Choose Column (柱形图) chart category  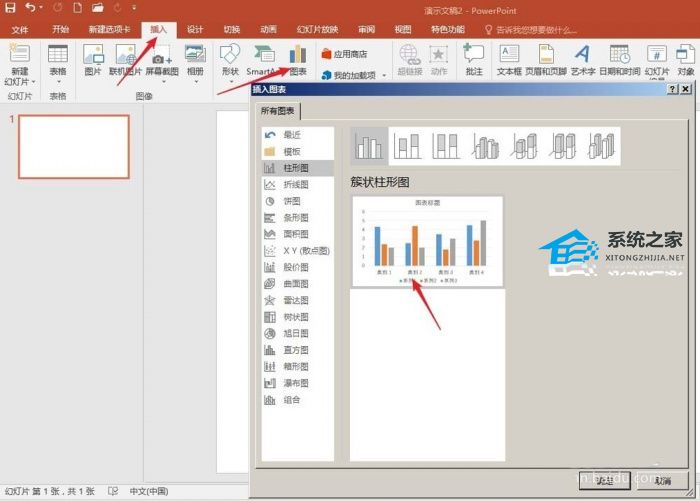(x=297, y=168)
